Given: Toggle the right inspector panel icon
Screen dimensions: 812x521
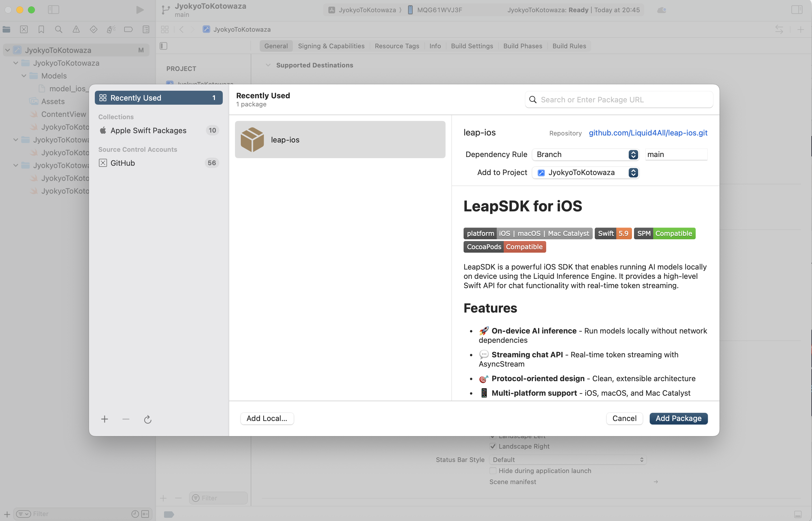Looking at the screenshot, I should [797, 10].
